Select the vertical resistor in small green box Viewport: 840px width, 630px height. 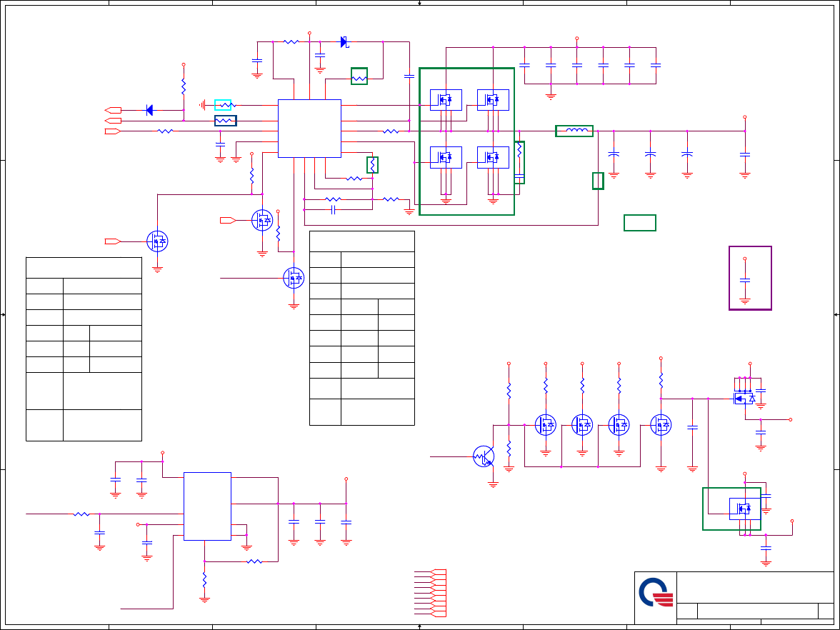coord(372,165)
